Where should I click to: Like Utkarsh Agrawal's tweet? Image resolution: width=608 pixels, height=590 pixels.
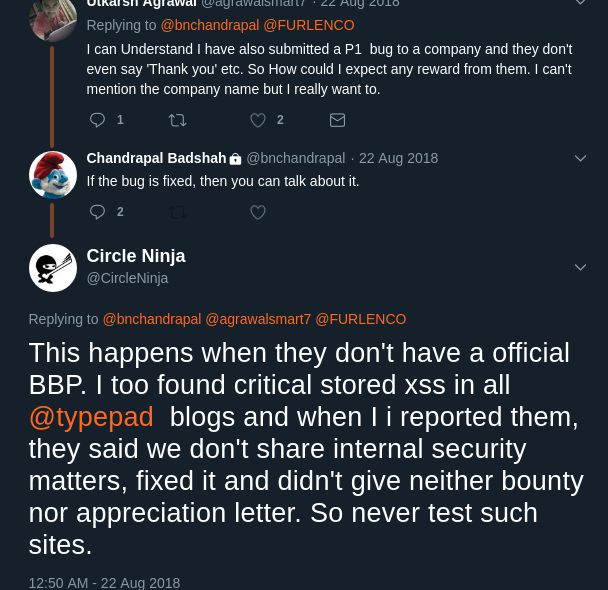(x=258, y=120)
